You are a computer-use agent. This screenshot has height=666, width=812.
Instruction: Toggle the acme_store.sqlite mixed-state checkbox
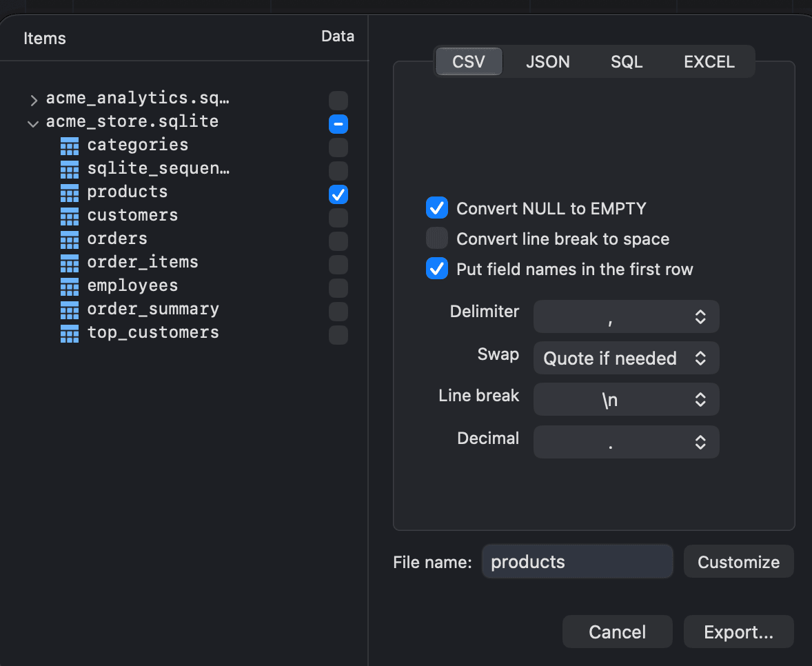click(338, 124)
